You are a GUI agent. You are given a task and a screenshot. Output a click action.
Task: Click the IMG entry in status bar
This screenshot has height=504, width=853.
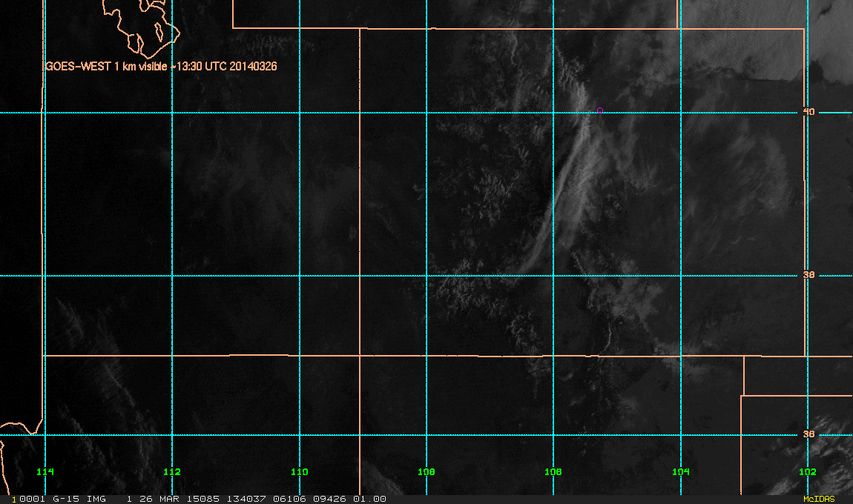pos(96,499)
